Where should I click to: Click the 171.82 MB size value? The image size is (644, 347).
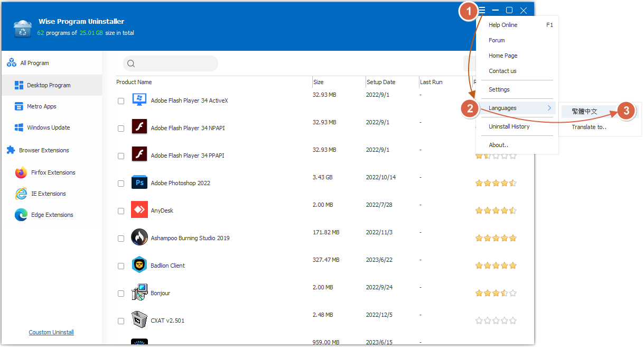click(x=326, y=232)
